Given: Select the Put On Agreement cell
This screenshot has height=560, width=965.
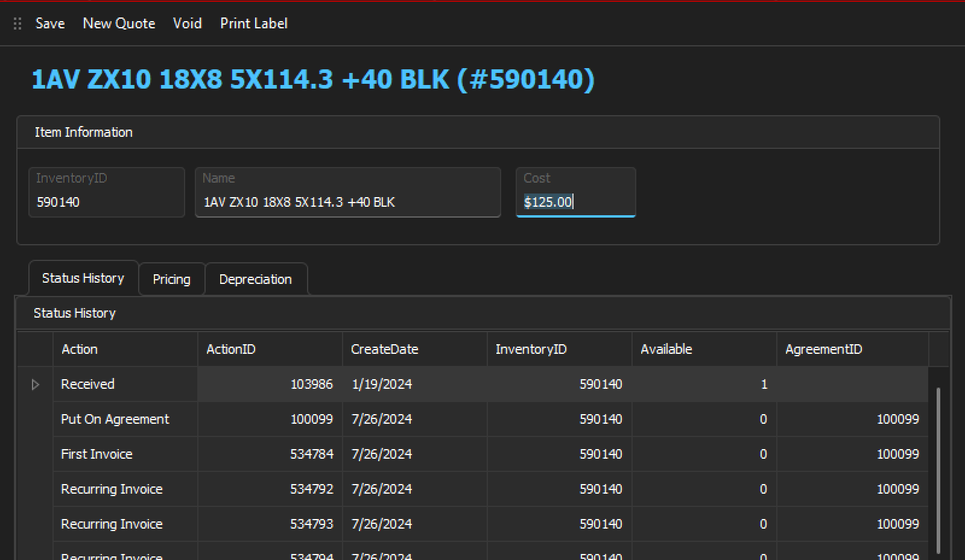Looking at the screenshot, I should click(125, 420).
